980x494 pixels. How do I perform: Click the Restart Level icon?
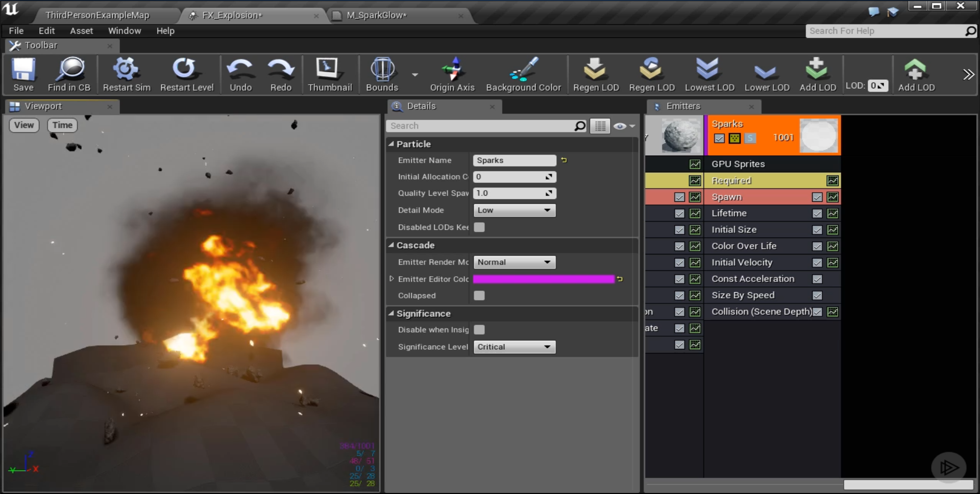[187, 75]
